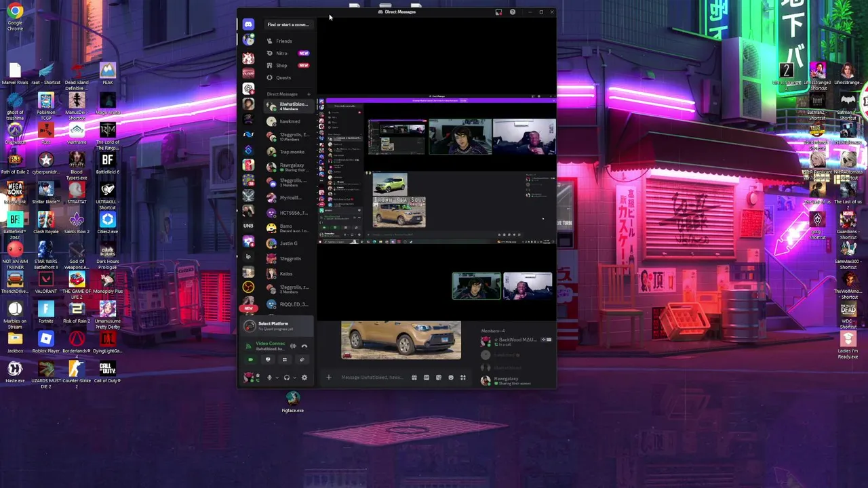Viewport: 868px width, 488px height.
Task: Select the Battlefield 6 desktop icon
Action: (x=107, y=163)
